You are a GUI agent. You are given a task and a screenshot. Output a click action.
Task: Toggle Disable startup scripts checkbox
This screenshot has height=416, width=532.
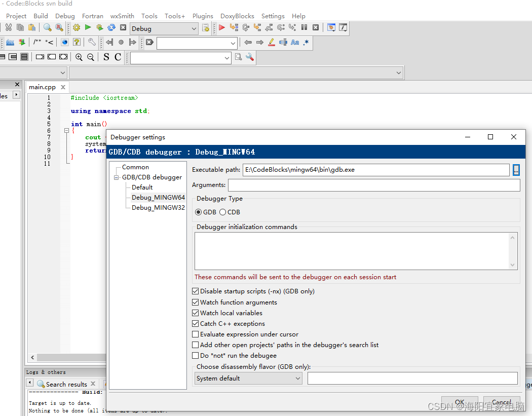coord(196,291)
